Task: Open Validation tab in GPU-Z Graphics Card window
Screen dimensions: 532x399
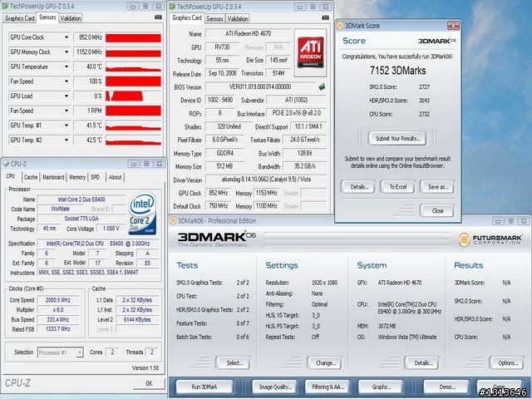Action: pos(238,18)
